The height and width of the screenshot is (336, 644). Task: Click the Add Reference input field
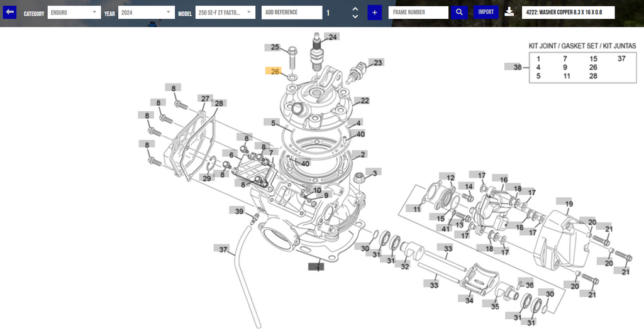tap(289, 12)
